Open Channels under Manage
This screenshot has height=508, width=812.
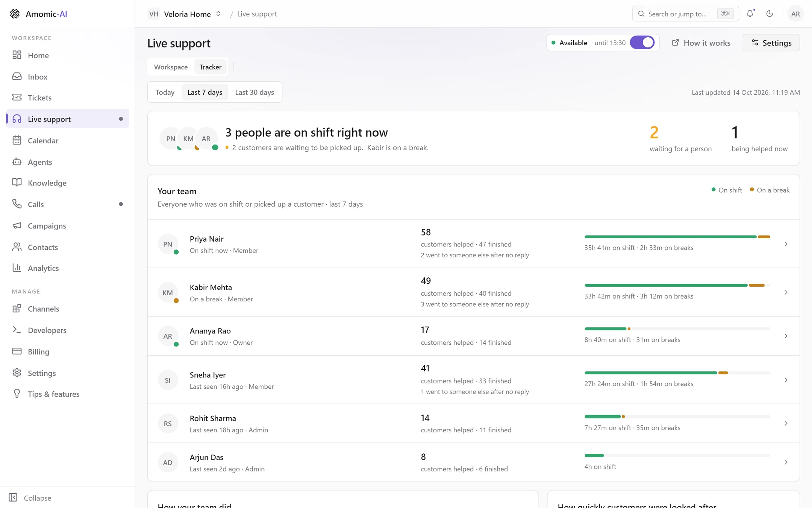(x=68, y=309)
